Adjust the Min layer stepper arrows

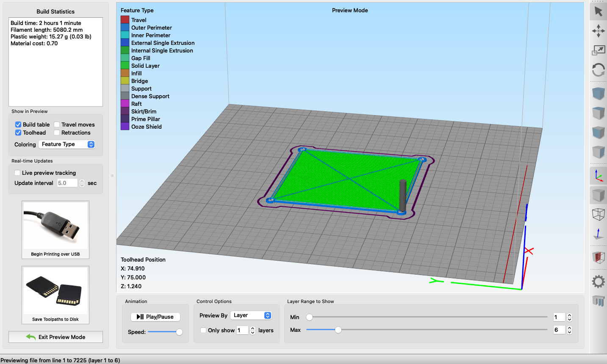(x=569, y=317)
